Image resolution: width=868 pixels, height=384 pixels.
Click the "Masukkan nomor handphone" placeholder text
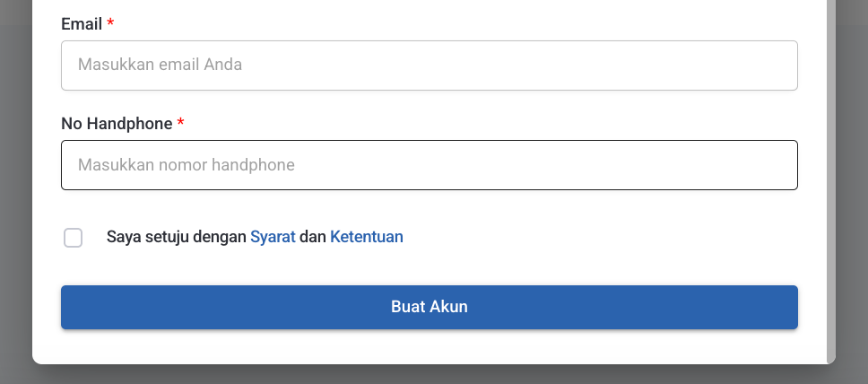tap(187, 165)
